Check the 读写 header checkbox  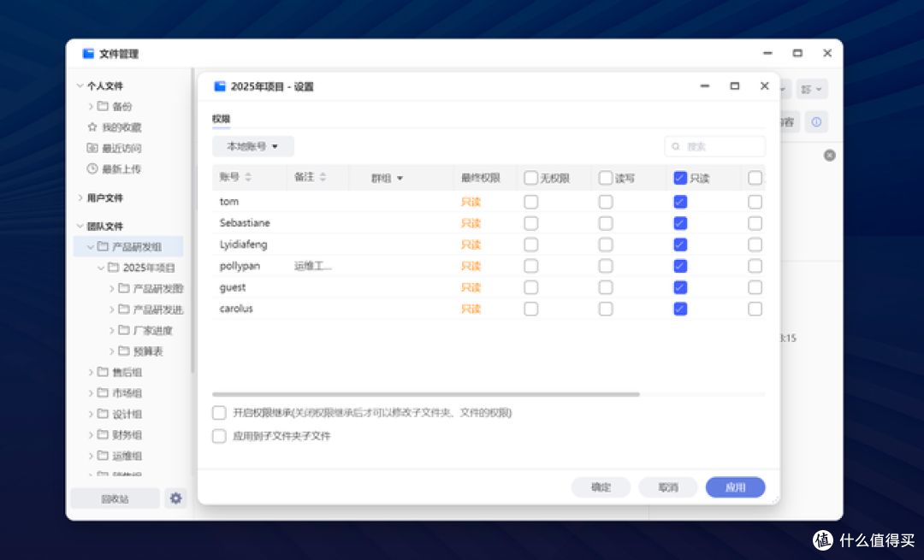point(606,178)
